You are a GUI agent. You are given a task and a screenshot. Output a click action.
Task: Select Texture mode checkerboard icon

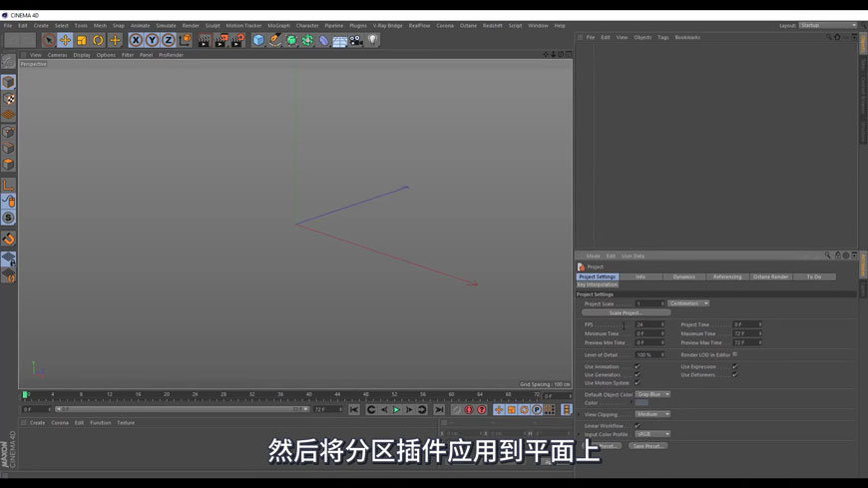tap(8, 99)
